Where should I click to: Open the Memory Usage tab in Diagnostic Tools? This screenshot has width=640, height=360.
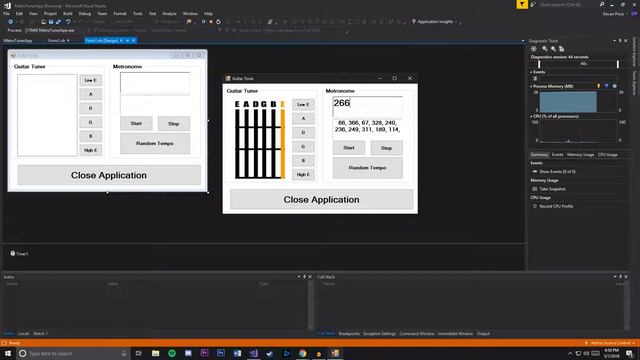[580, 155]
